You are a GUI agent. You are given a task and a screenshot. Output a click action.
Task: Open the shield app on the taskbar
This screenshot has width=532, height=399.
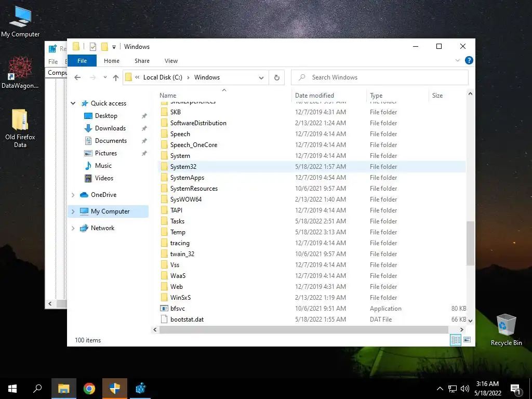pyautogui.click(x=115, y=389)
